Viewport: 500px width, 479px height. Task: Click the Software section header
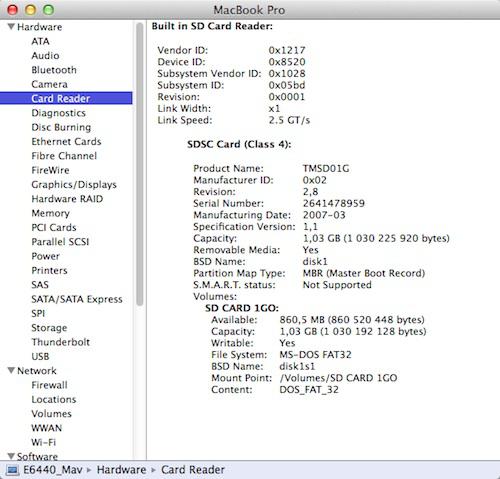37,457
